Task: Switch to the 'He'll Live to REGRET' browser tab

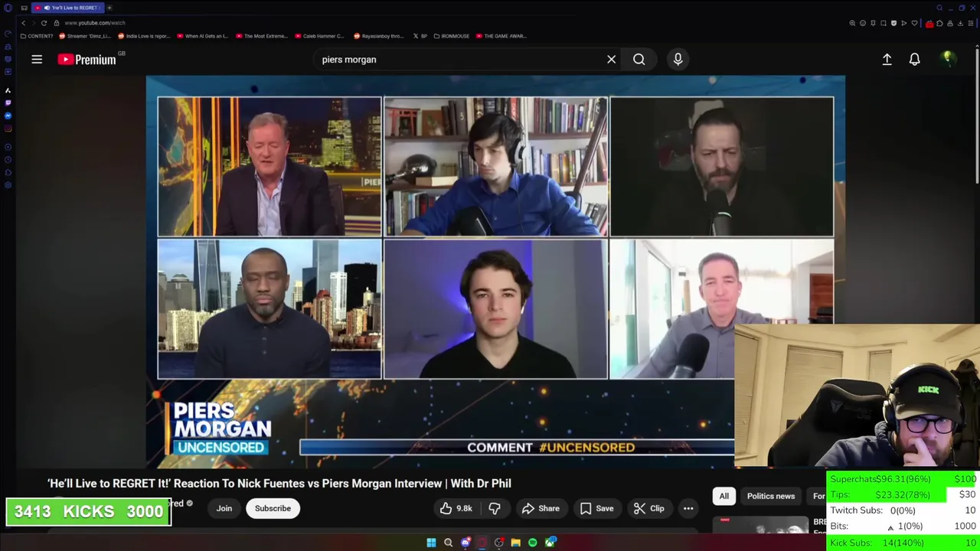Action: tap(67, 8)
